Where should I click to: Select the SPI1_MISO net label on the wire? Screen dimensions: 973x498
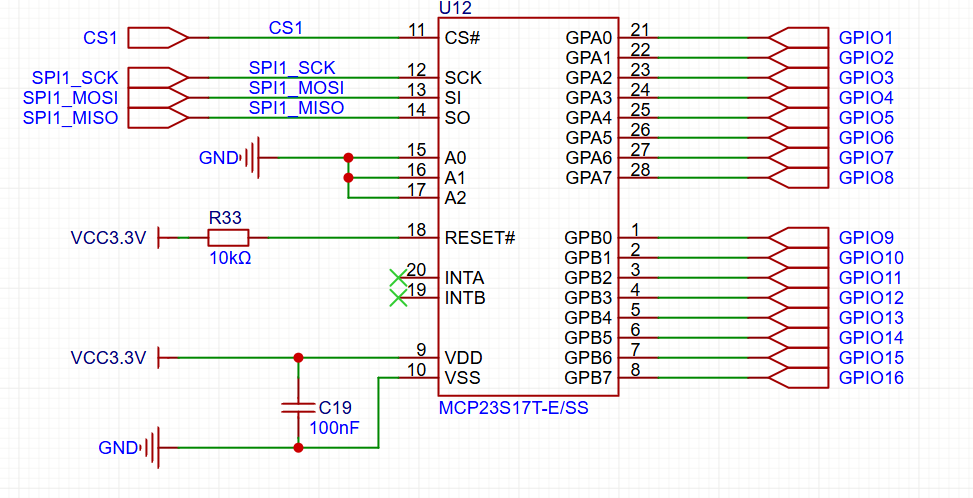click(x=297, y=107)
